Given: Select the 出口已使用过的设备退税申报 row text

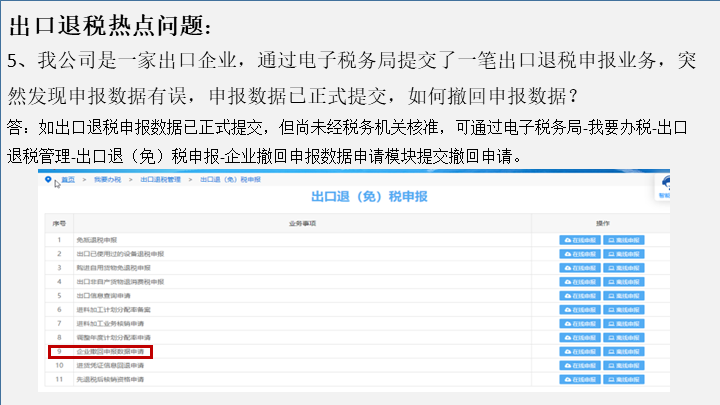Looking at the screenshot, I should click(x=120, y=254).
